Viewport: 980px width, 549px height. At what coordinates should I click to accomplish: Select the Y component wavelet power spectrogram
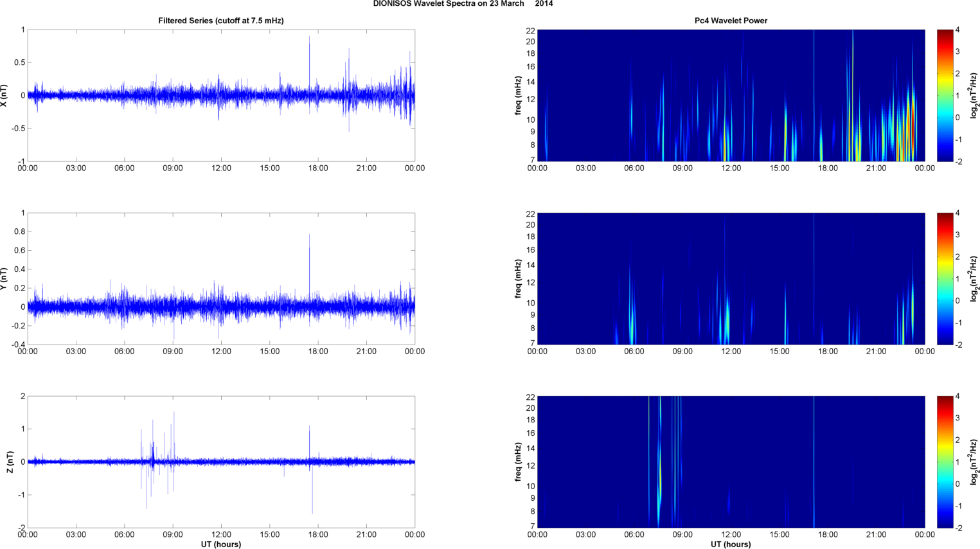coord(731,278)
